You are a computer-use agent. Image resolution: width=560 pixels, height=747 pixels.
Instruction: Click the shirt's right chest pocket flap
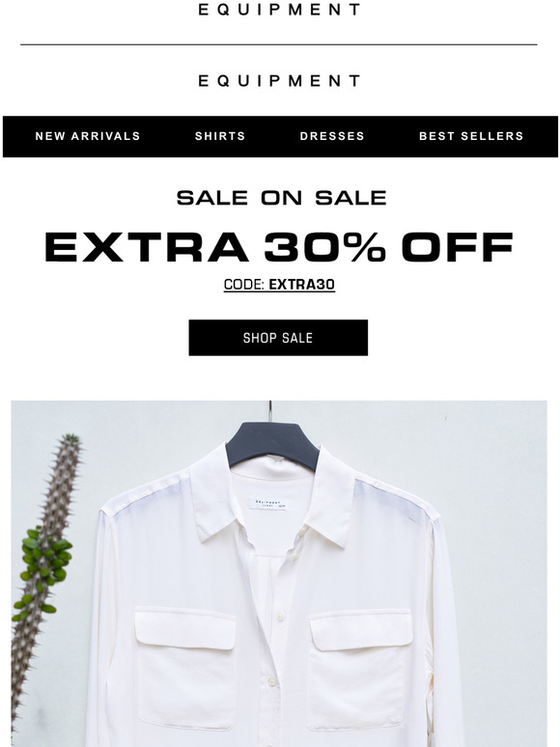[361, 630]
